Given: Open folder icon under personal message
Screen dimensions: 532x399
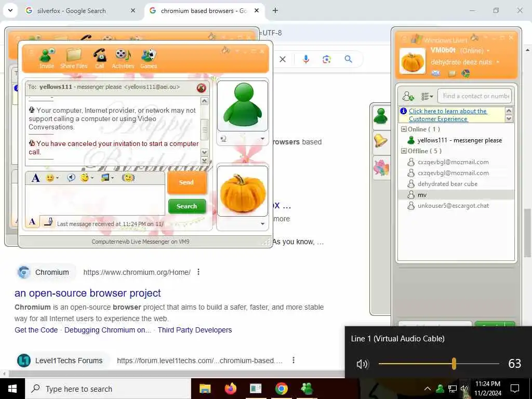Looking at the screenshot, I should (451, 73).
